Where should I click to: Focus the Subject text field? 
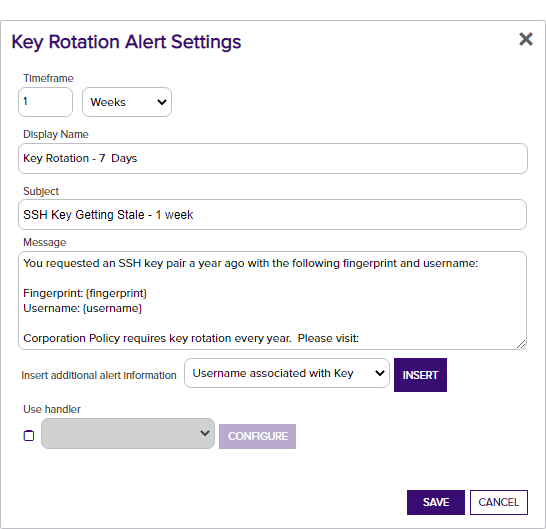coord(272,215)
